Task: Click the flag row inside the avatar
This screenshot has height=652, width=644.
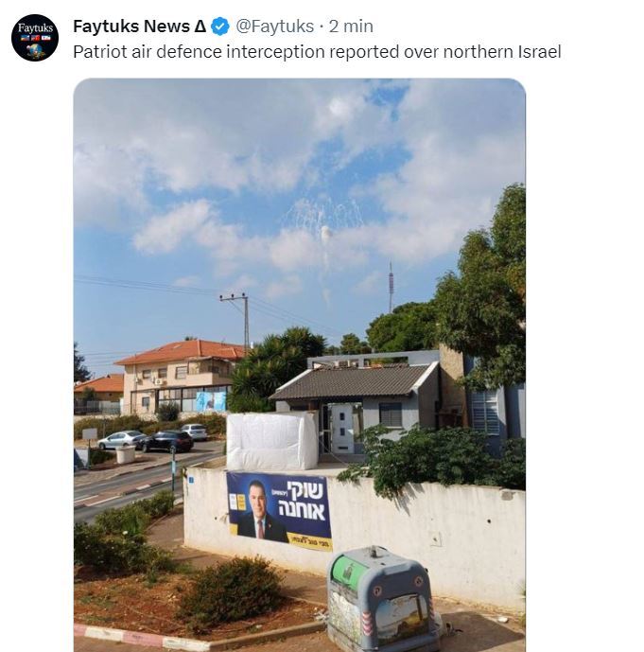Action: [x=35, y=38]
